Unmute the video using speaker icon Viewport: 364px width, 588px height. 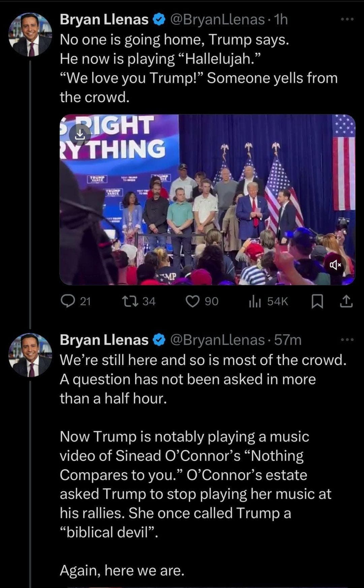(x=335, y=265)
